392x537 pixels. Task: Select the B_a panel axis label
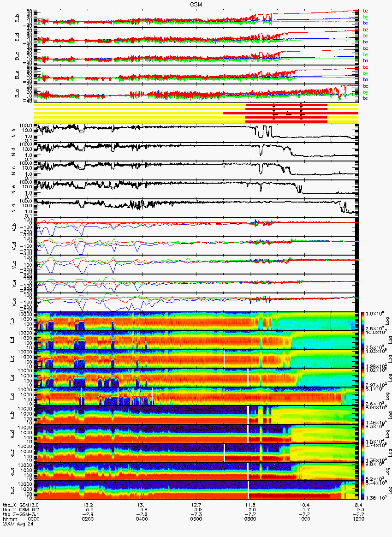tap(17, 94)
